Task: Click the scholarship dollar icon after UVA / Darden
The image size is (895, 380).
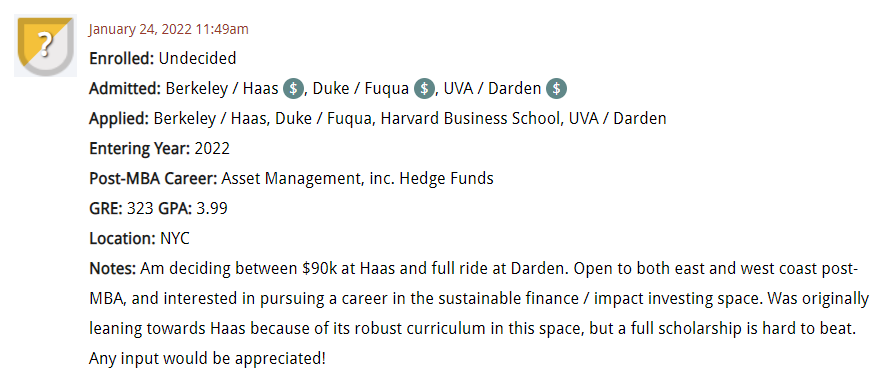Action: 556,88
